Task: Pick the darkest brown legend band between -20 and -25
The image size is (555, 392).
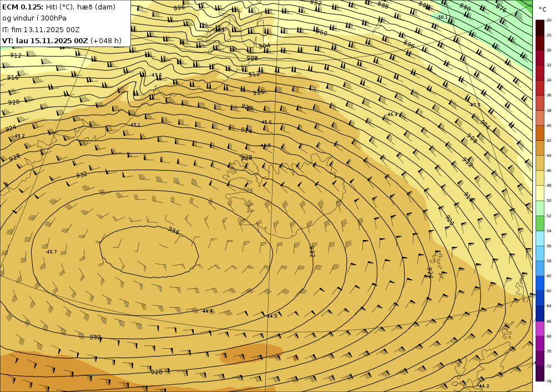Action: [540, 28]
